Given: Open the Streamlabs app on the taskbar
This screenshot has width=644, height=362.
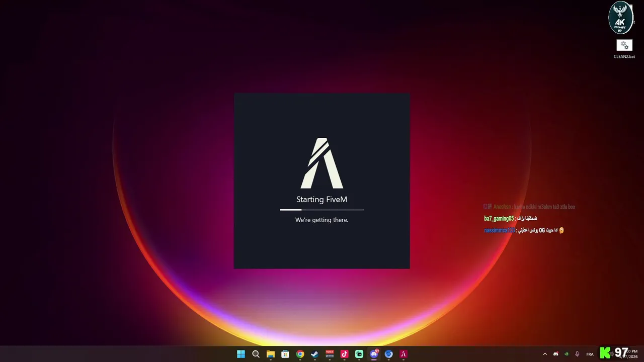Looking at the screenshot, I should pyautogui.click(x=359, y=354).
